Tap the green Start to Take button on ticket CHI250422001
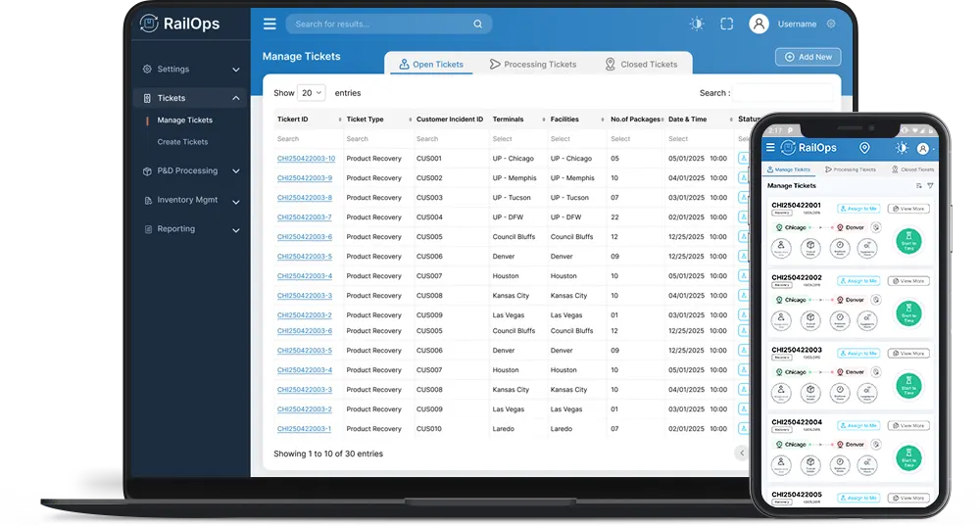This screenshot has width=980, height=528. click(x=908, y=241)
